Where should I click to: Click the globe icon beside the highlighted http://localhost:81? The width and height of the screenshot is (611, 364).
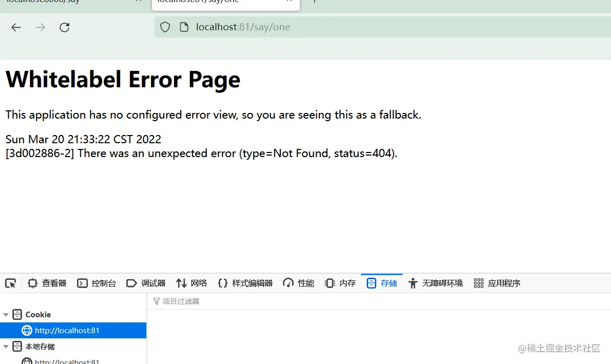point(27,331)
